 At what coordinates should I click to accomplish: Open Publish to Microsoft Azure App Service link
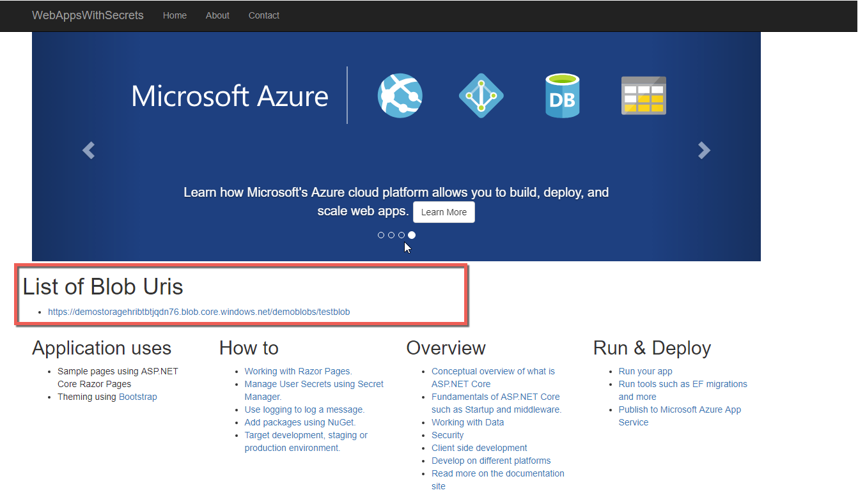coord(680,416)
